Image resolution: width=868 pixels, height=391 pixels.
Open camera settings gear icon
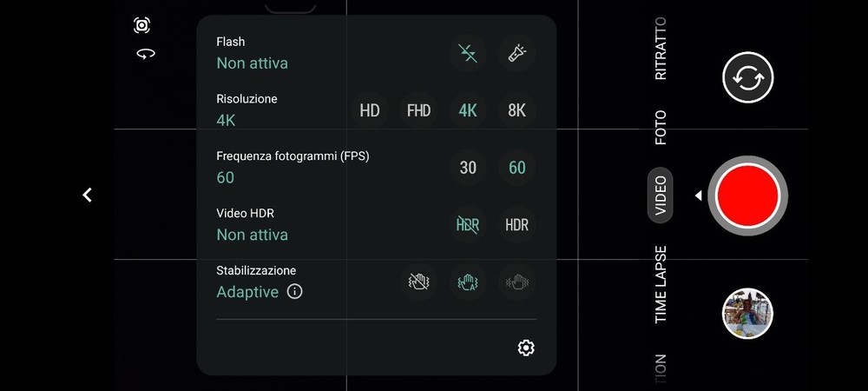(526, 348)
